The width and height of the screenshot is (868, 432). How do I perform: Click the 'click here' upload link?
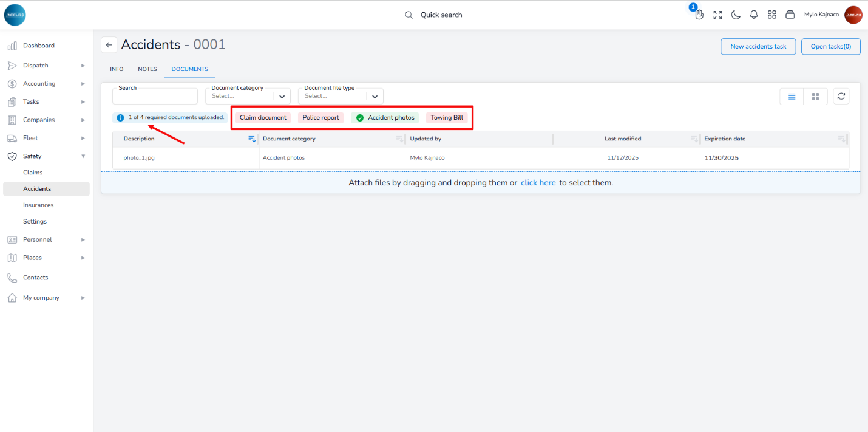tap(538, 183)
